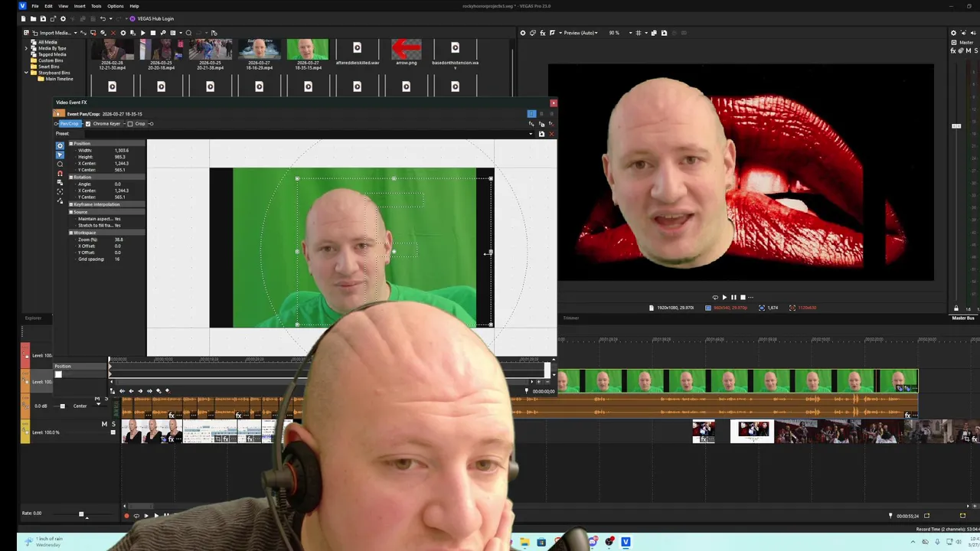Click Copy Snapshot to Clipboard icon
The image size is (980, 551).
(654, 33)
